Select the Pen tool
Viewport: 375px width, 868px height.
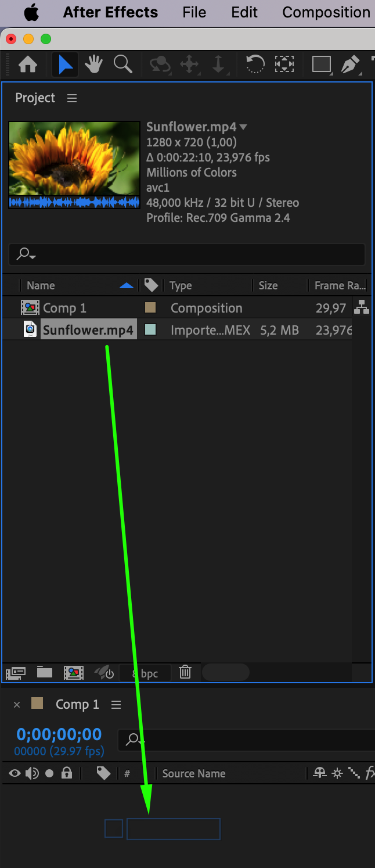[x=351, y=64]
